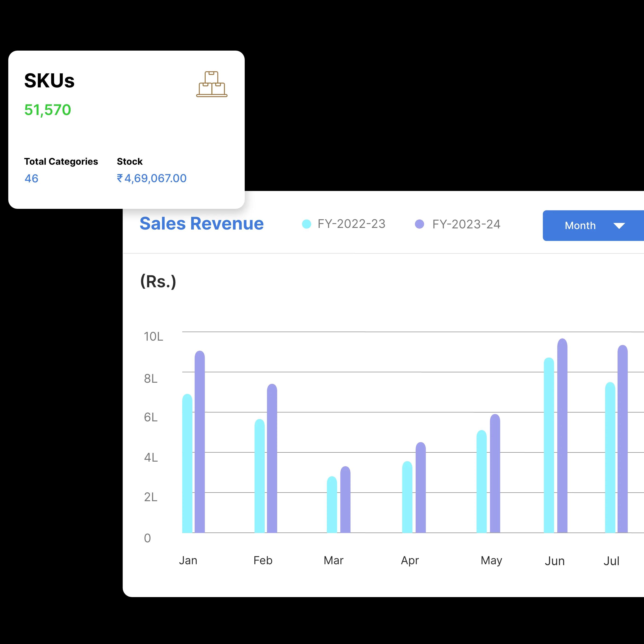This screenshot has width=644, height=644.
Task: Click the Month dropdown arrow
Action: click(619, 226)
